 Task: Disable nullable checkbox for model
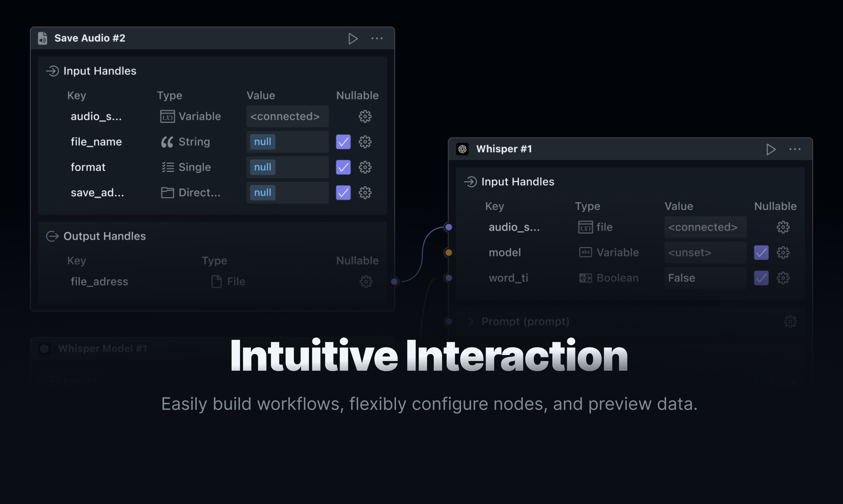point(761,253)
